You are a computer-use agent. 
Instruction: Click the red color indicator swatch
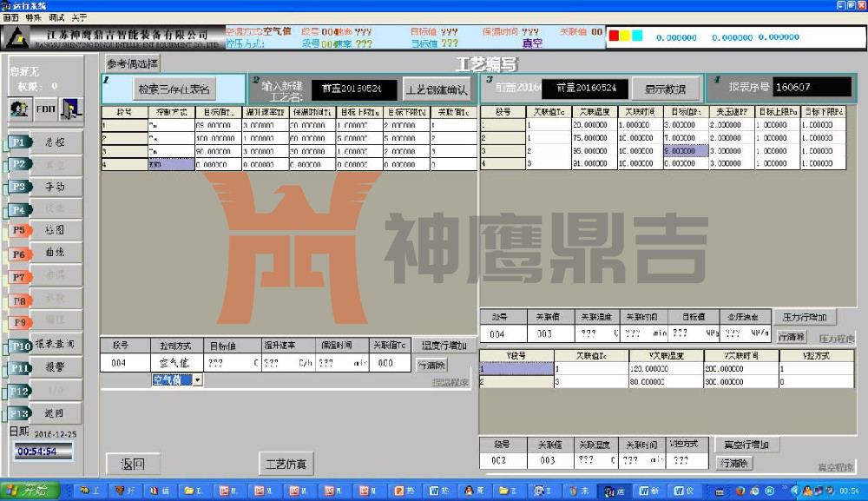click(x=614, y=36)
